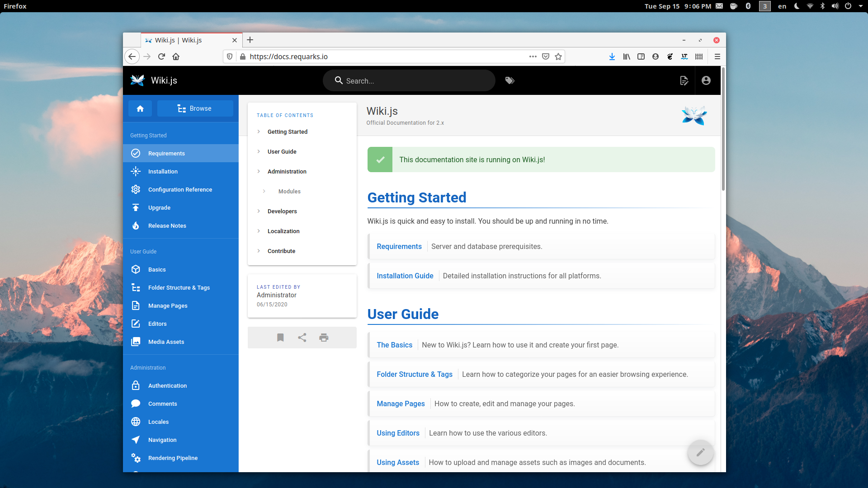The image size is (868, 488).
Task: Bookmark the page with the ribbon icon
Action: [x=280, y=338]
